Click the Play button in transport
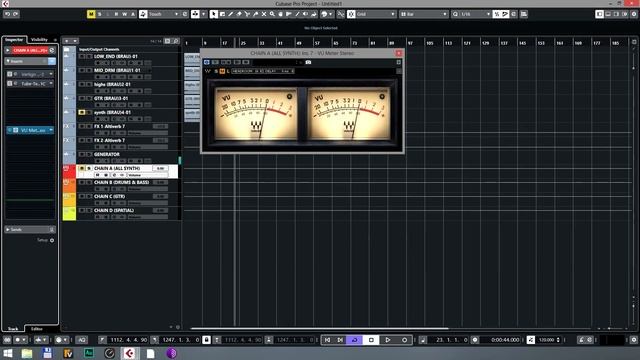 (387, 340)
